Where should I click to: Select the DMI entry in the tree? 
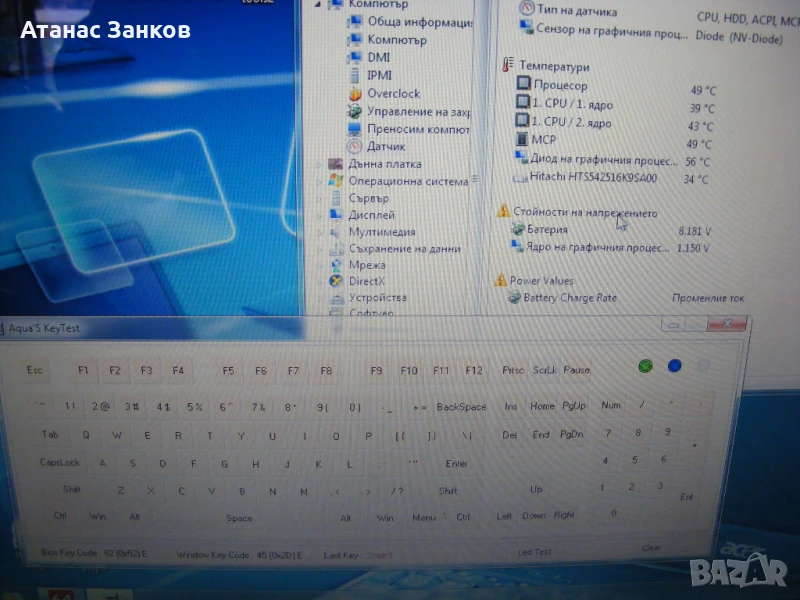[378, 57]
